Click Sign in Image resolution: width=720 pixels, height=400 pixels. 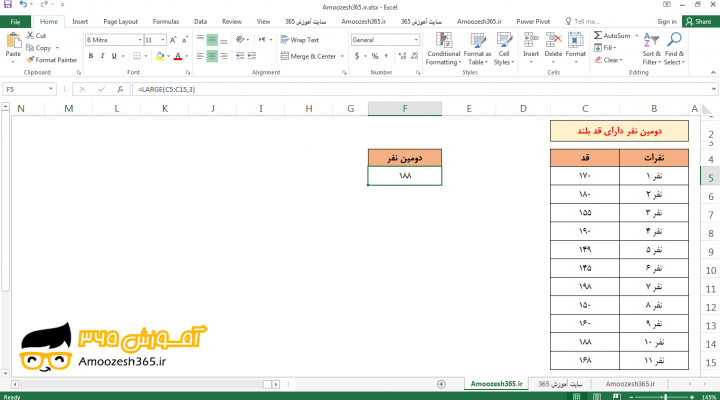[667, 22]
